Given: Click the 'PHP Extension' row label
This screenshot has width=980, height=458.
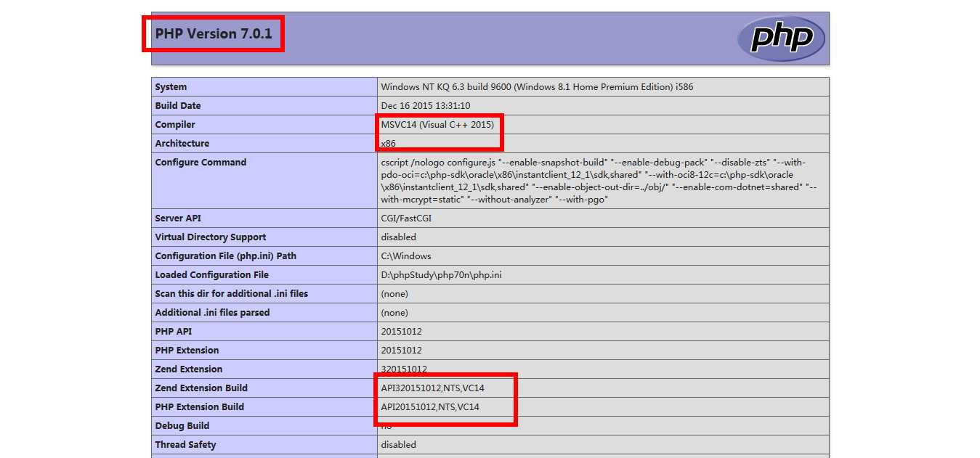Looking at the screenshot, I should (187, 351).
